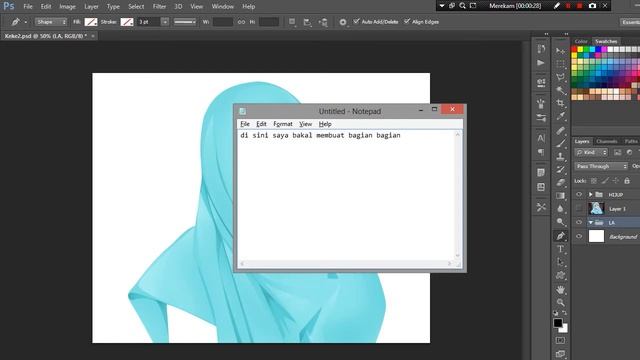Click the foreground color black square
The width and height of the screenshot is (640, 360).
tap(558, 323)
